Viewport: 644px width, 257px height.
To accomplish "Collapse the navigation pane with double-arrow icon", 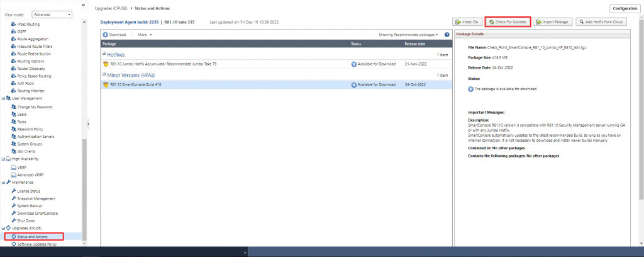I will 84,5.
